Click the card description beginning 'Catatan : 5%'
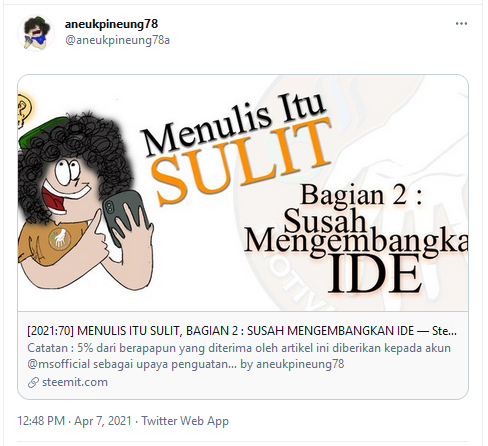The width and height of the screenshot is (488, 446). tap(239, 356)
